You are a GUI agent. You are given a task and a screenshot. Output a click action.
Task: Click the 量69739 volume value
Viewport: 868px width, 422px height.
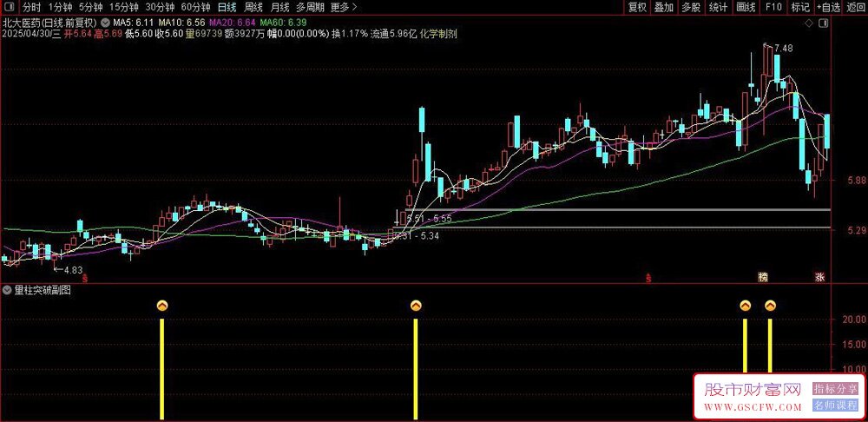click(x=204, y=34)
